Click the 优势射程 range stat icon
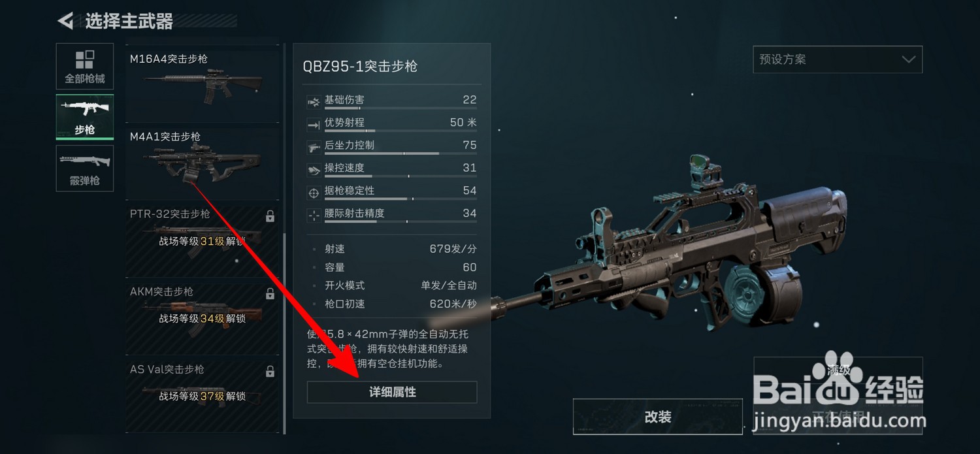The height and width of the screenshot is (454, 980). click(314, 123)
